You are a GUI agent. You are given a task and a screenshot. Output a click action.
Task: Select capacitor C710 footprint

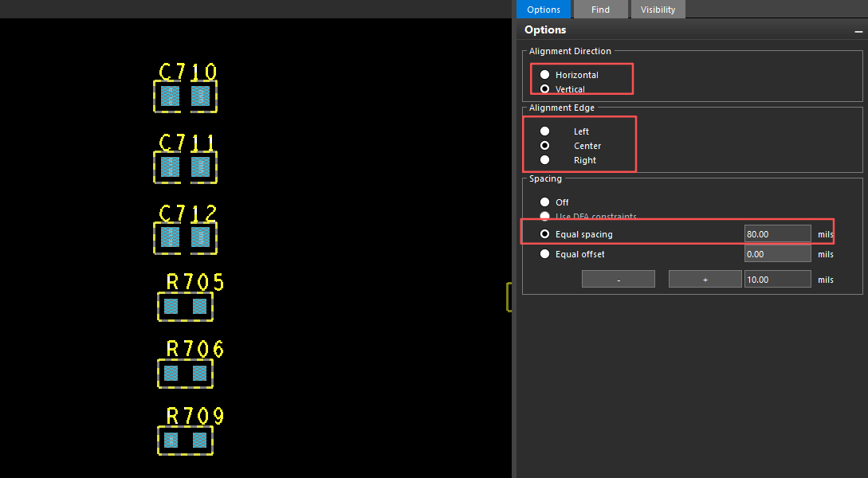pos(185,96)
